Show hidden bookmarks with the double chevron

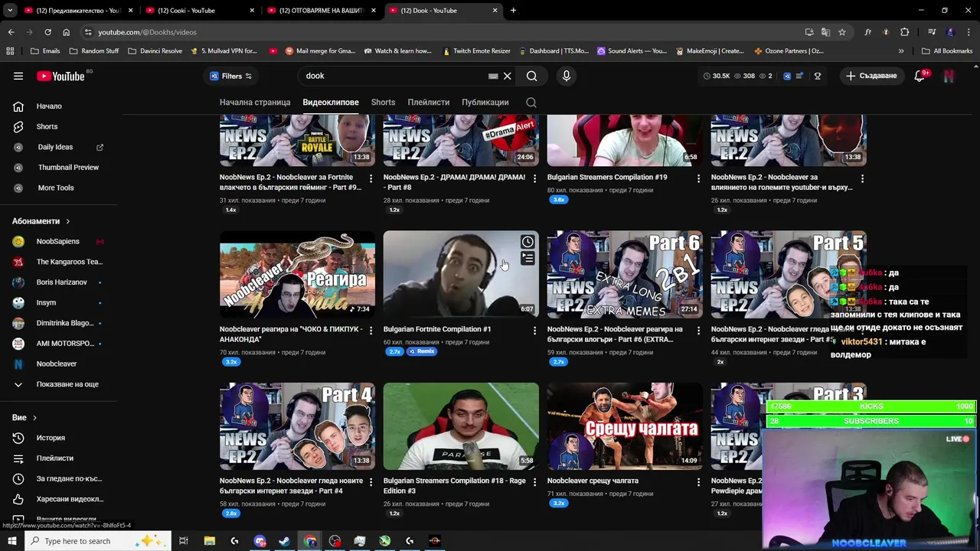click(x=901, y=51)
